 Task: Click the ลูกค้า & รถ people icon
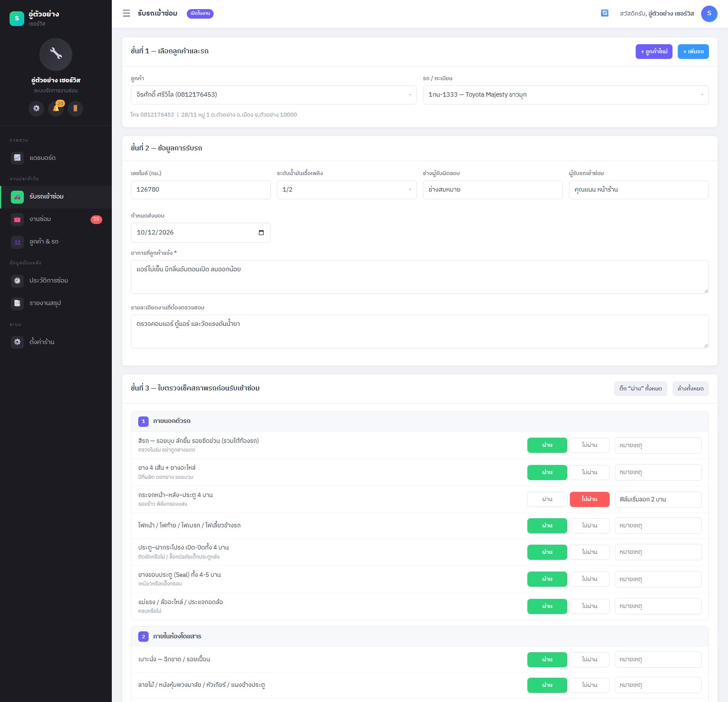[17, 242]
